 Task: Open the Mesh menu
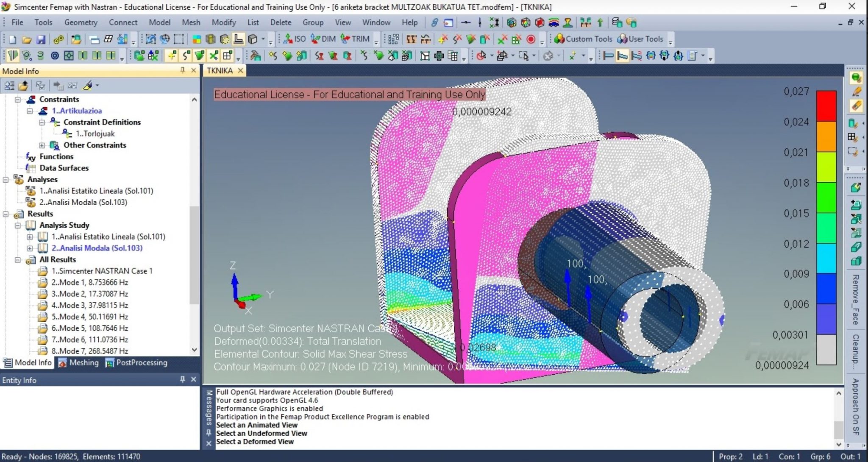[191, 22]
